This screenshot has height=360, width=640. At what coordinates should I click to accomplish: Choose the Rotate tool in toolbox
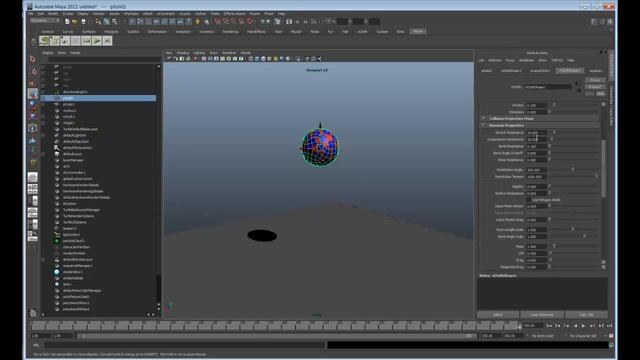click(33, 104)
